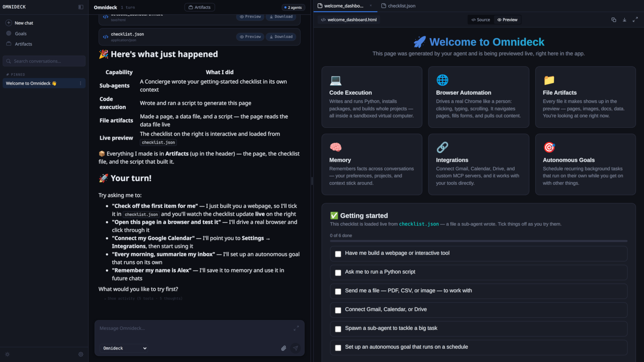The height and width of the screenshot is (362, 644).
Task: Click the '0 of 6 done' progress text
Action: point(341,235)
